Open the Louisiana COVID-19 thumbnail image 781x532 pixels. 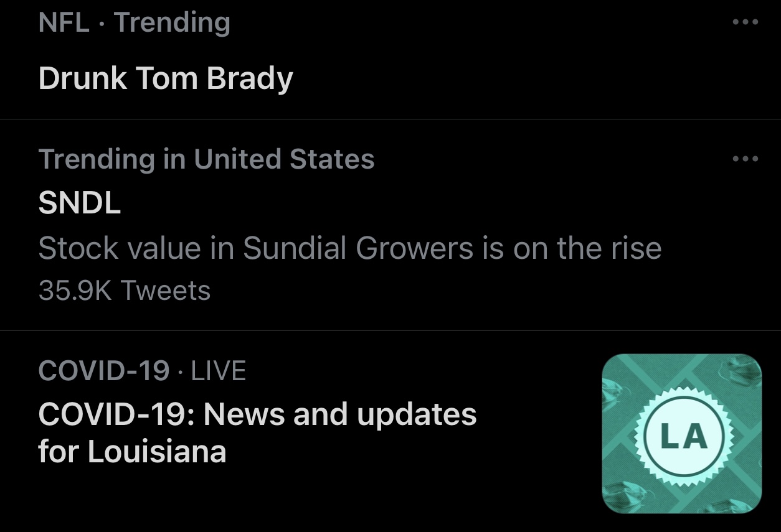tap(682, 434)
